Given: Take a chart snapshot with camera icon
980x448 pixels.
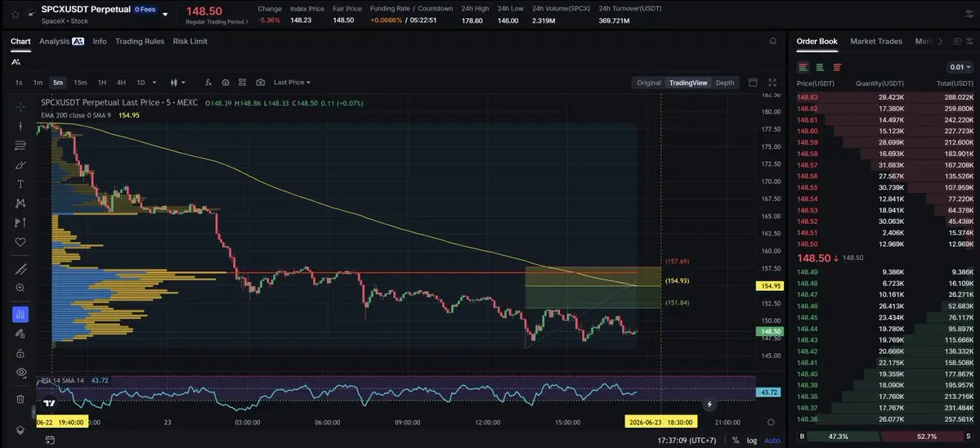Looking at the screenshot, I should [260, 83].
